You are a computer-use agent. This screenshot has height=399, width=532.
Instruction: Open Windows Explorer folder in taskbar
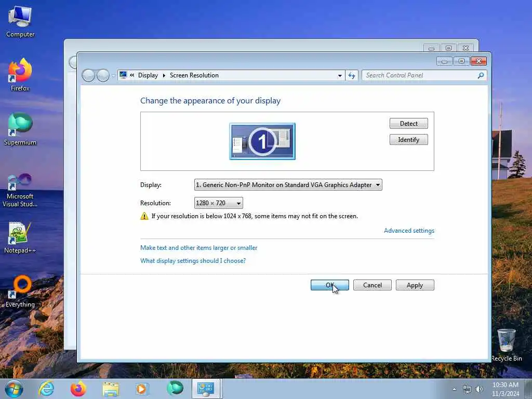(x=110, y=389)
